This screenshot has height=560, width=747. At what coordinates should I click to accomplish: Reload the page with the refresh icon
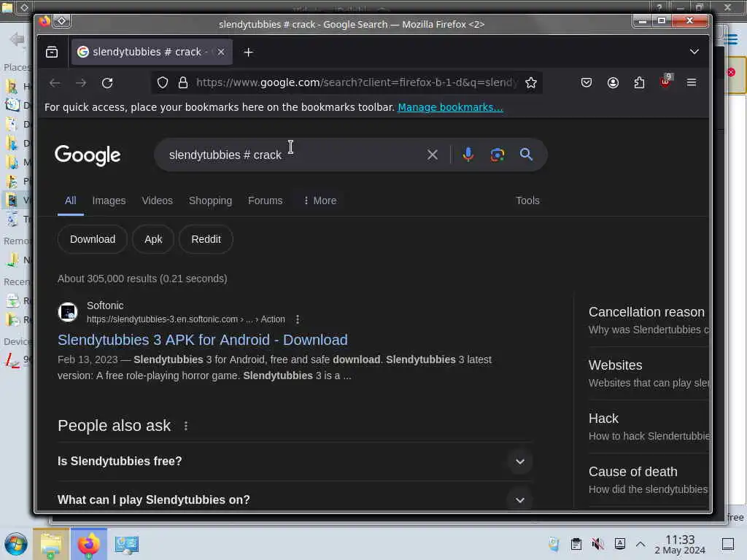[x=107, y=83]
